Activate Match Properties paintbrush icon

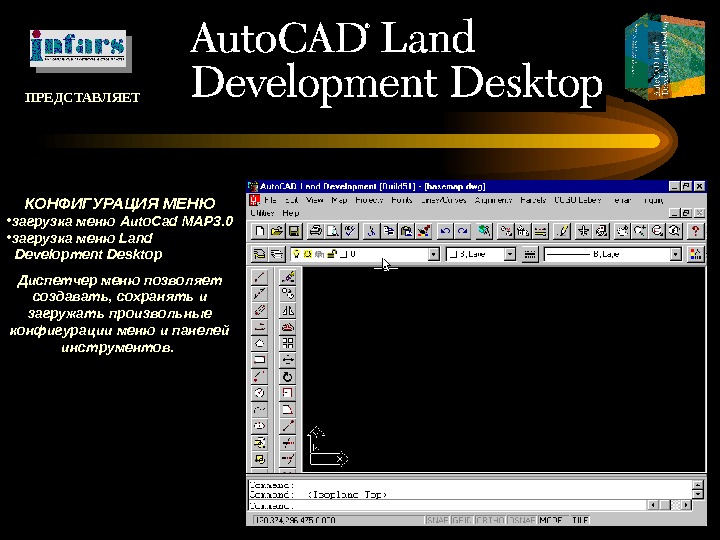click(423, 231)
